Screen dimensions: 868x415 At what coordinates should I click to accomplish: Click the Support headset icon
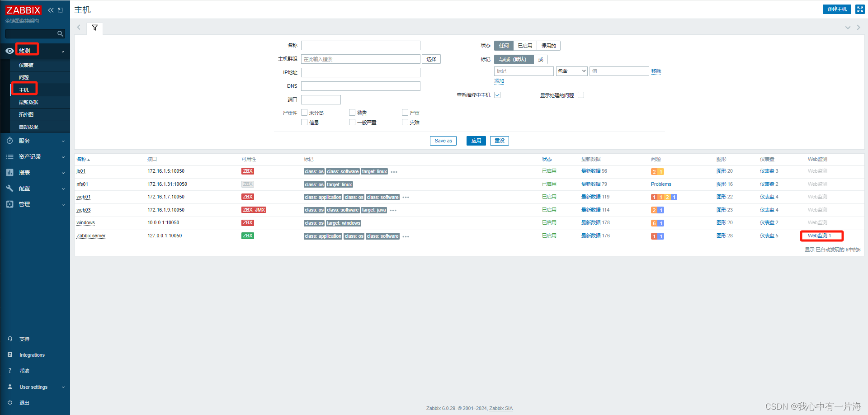click(x=10, y=339)
